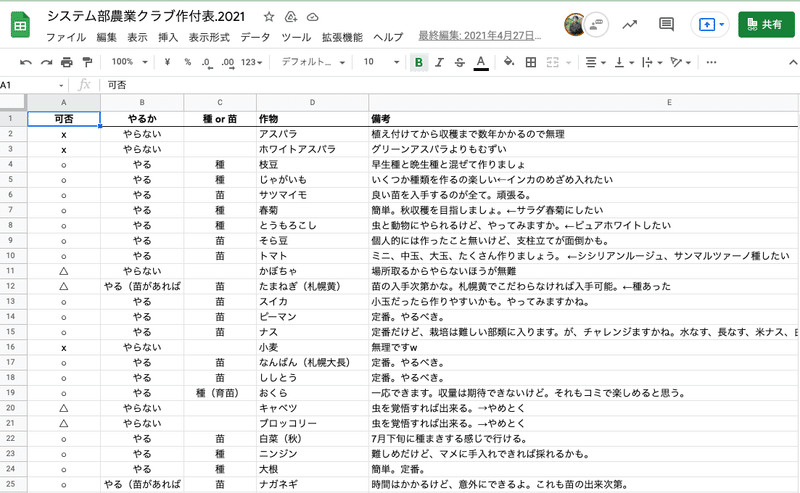This screenshot has height=493, width=800.
Task: Open the 表示 menu
Action: (137, 37)
